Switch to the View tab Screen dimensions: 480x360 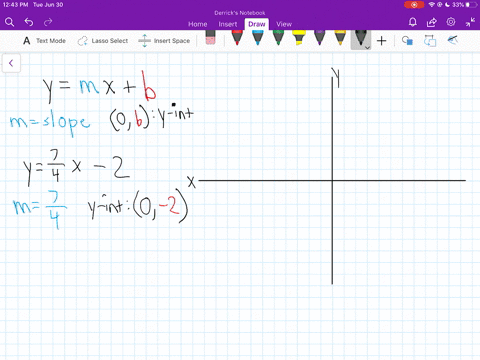pyautogui.click(x=284, y=24)
